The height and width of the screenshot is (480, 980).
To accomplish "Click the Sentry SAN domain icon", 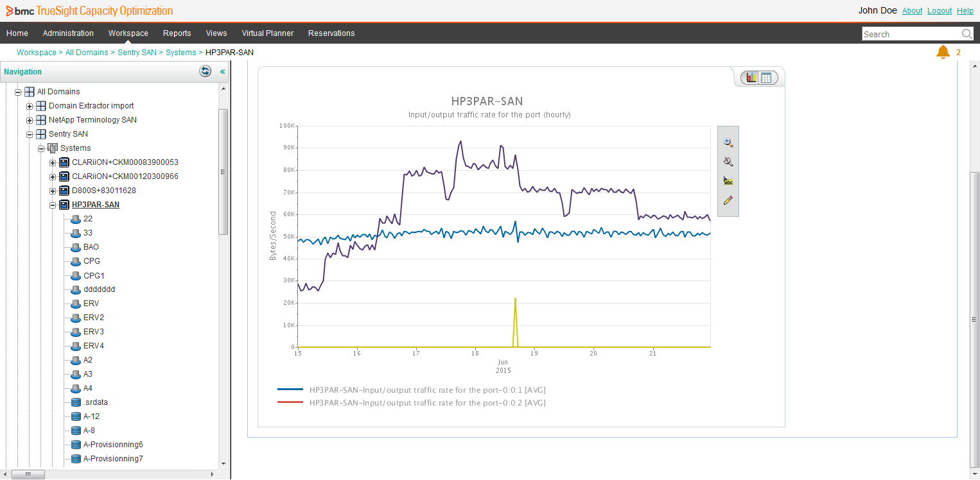I will click(41, 134).
